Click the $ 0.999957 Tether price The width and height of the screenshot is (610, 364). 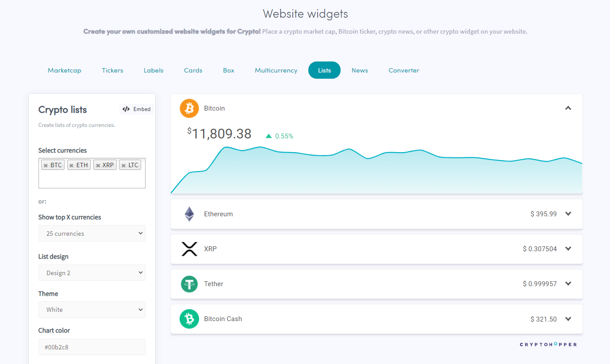[x=540, y=284]
